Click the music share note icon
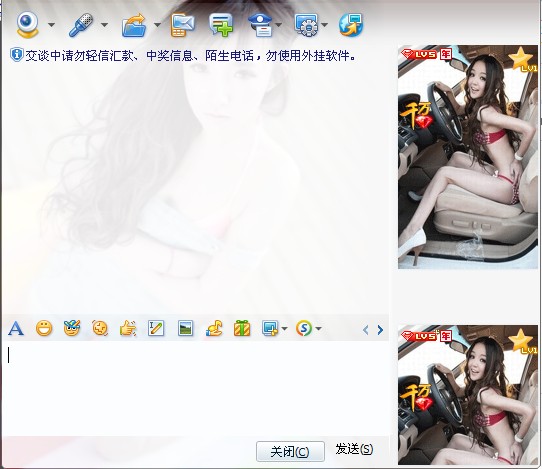Image resolution: width=542 pixels, height=469 pixels. (x=214, y=328)
